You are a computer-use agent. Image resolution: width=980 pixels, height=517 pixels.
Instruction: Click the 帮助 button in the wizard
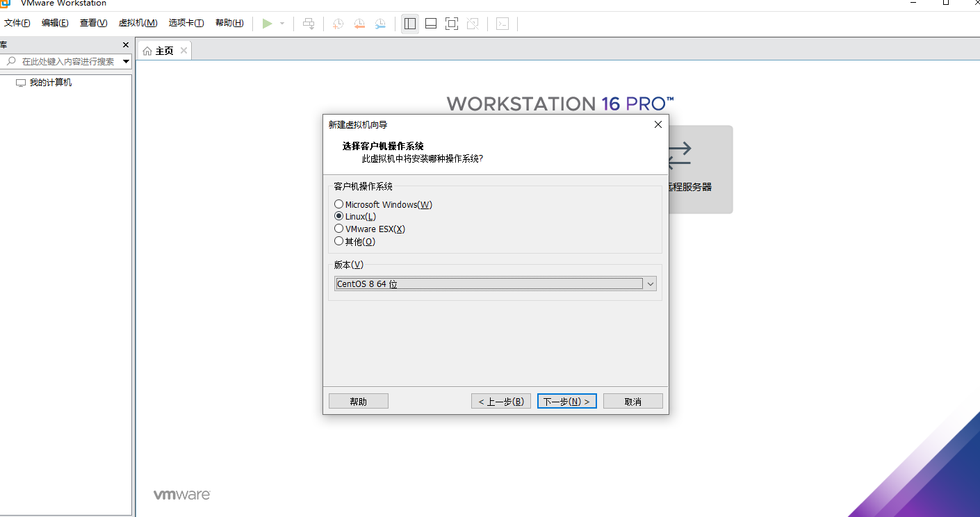pos(359,402)
